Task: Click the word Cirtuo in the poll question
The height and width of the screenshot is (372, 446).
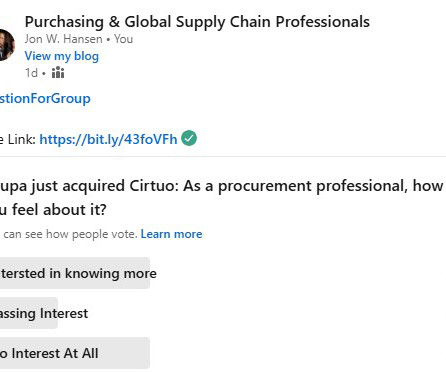Action: pyautogui.click(x=154, y=186)
